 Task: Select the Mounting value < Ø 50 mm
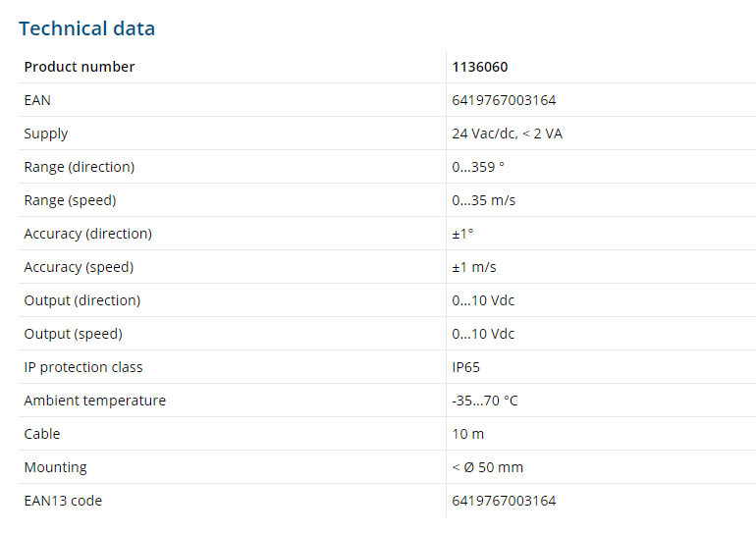(487, 467)
